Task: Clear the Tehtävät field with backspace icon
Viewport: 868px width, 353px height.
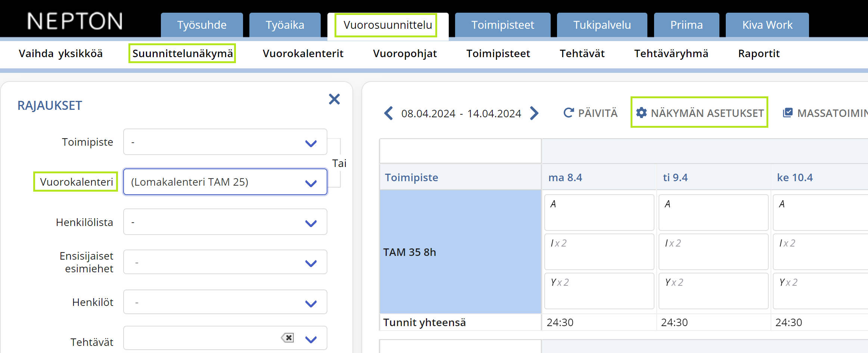Action: click(x=287, y=338)
